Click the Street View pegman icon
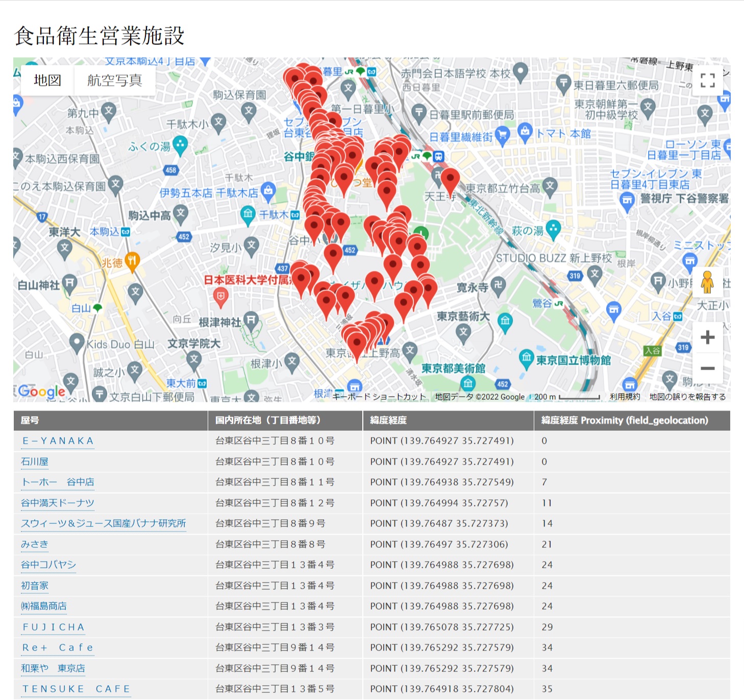This screenshot has height=700, width=744. pos(707,282)
